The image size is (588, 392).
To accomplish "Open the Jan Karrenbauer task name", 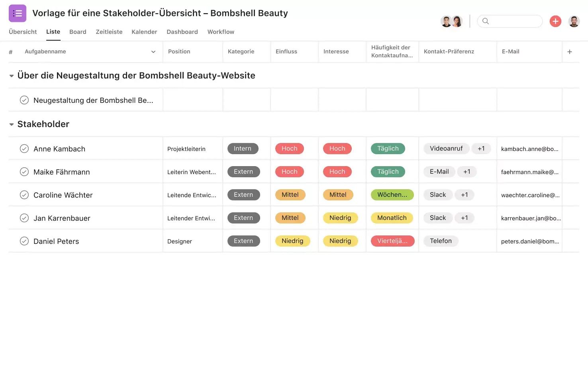I will (x=62, y=218).
